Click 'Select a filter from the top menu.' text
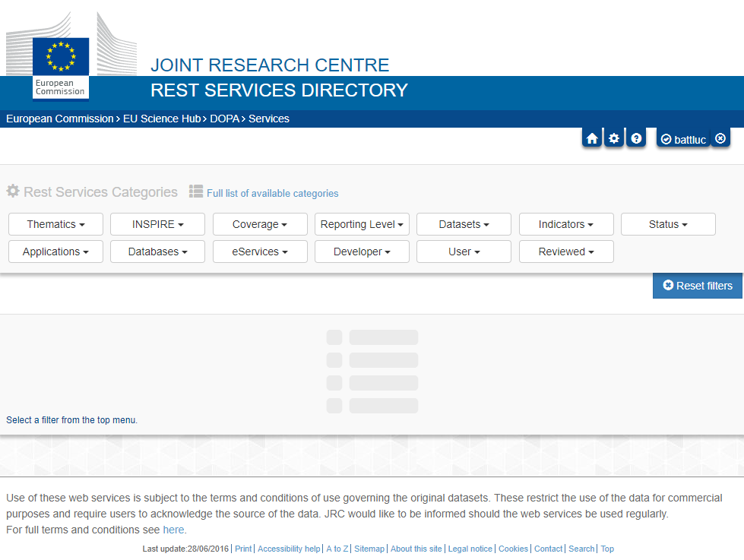This screenshot has width=744, height=560. coord(71,420)
